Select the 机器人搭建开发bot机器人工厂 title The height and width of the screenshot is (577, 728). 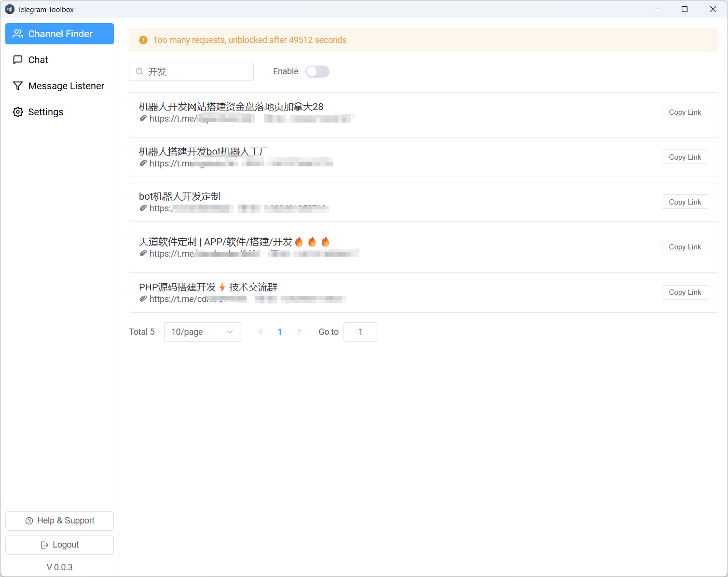click(x=204, y=151)
